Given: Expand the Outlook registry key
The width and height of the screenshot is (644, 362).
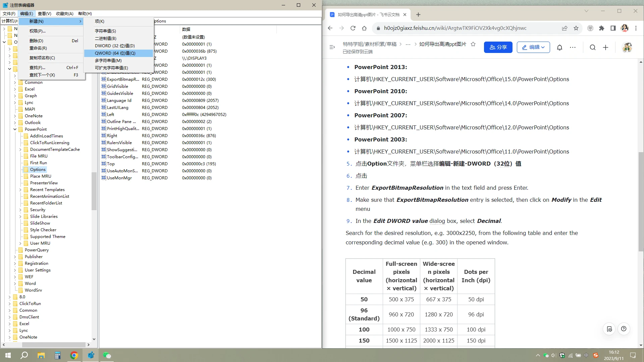Looking at the screenshot, I should point(15,123).
